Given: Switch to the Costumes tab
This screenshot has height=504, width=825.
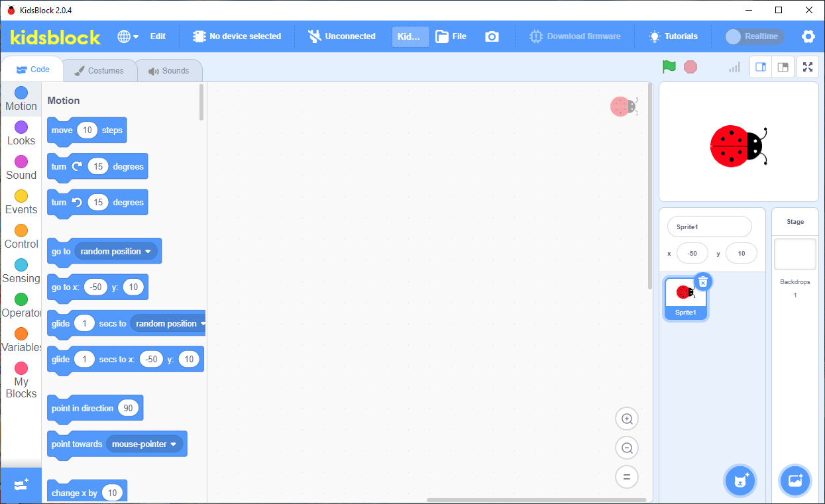Looking at the screenshot, I should [x=99, y=71].
